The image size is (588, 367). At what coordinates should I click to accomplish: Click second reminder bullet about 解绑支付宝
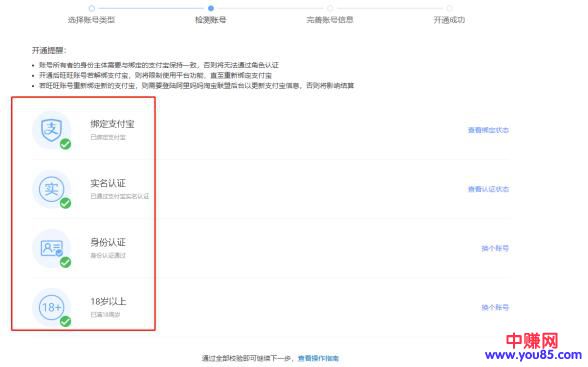click(155, 75)
